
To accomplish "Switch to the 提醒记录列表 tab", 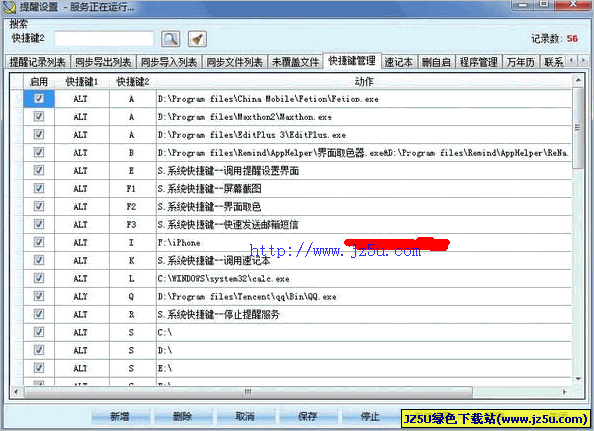I will tap(38, 62).
